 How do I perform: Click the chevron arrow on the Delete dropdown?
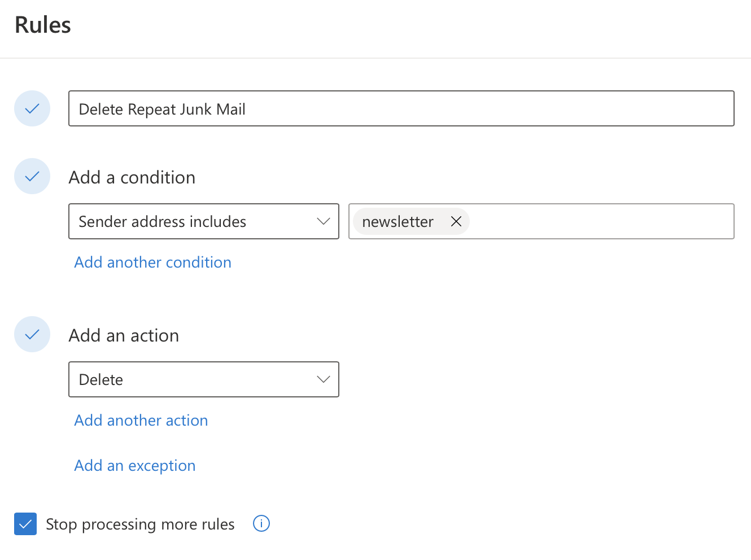(x=324, y=379)
